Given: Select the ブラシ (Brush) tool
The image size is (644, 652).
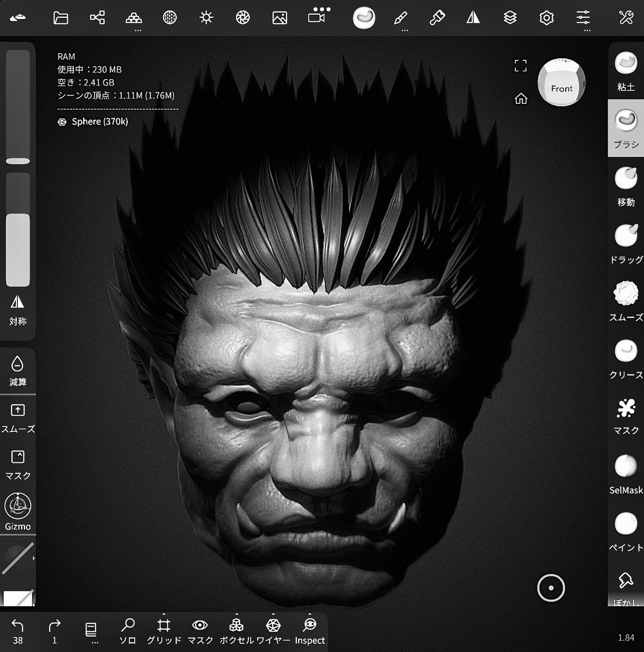Looking at the screenshot, I should click(x=626, y=128).
